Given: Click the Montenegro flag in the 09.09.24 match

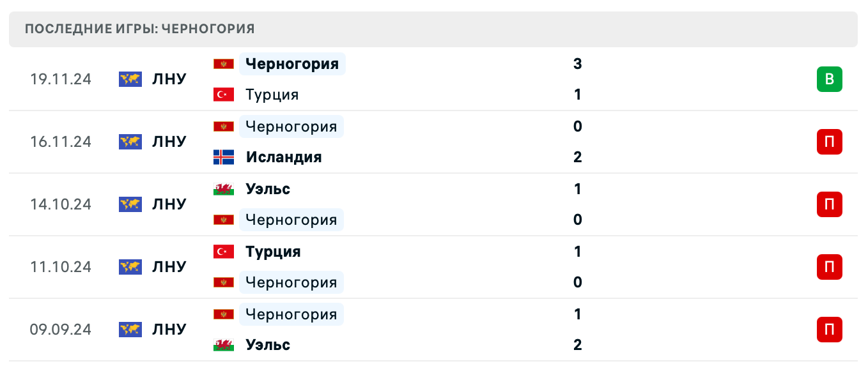Looking at the screenshot, I should 222,314.
